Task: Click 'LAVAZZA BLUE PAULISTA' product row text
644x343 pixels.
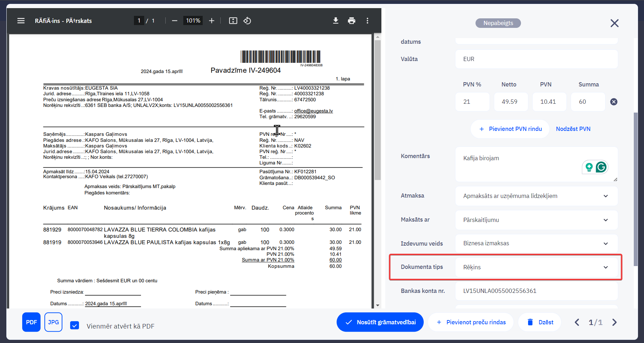Action: click(x=167, y=242)
